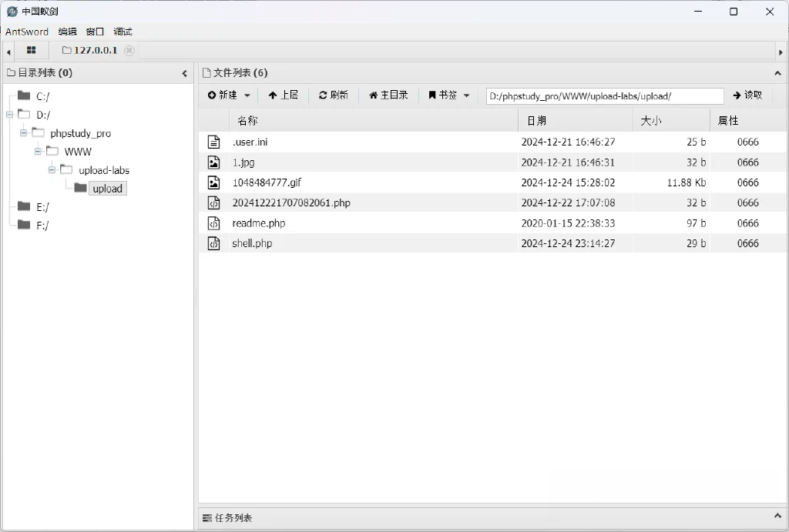789x532 pixels.
Task: Click the upload folder icon in tree
Action: coord(80,188)
